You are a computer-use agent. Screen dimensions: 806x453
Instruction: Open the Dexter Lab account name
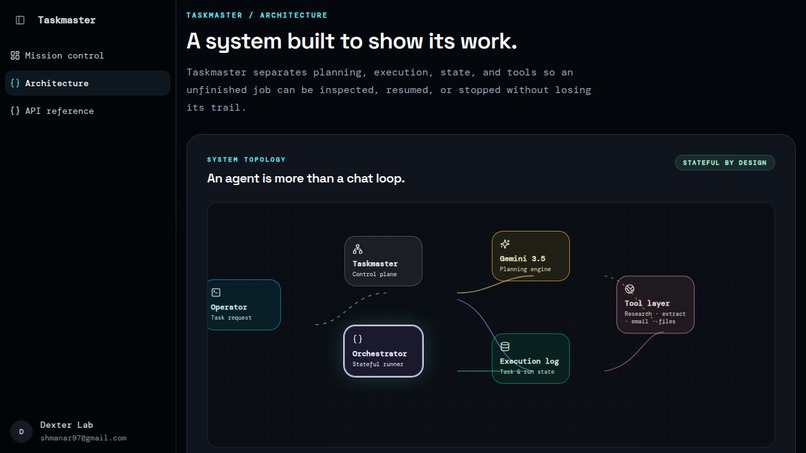point(66,425)
